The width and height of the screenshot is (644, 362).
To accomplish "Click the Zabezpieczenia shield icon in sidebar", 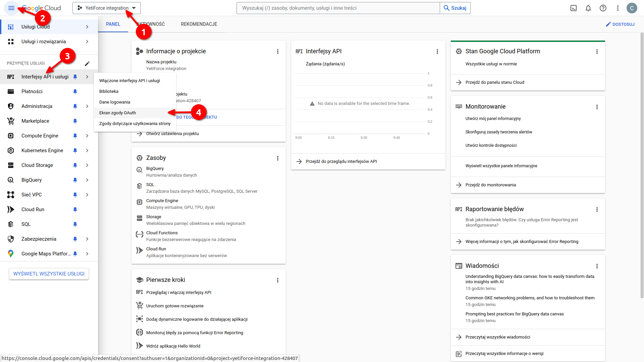I will [x=11, y=239].
